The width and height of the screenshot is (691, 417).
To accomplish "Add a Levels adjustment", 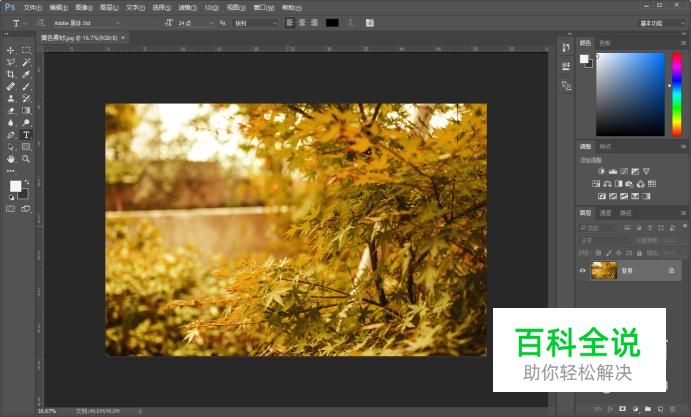I will pos(613,171).
